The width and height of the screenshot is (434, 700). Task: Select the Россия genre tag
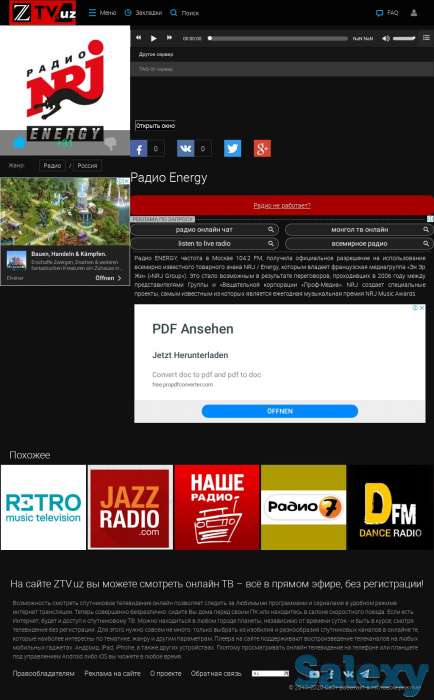(87, 166)
